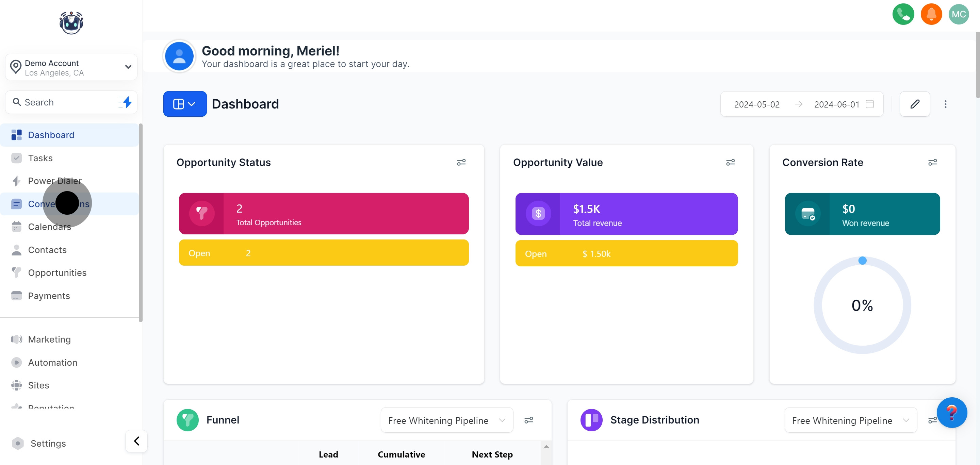Open the three-dot dashboard options menu
980x465 pixels.
(945, 104)
